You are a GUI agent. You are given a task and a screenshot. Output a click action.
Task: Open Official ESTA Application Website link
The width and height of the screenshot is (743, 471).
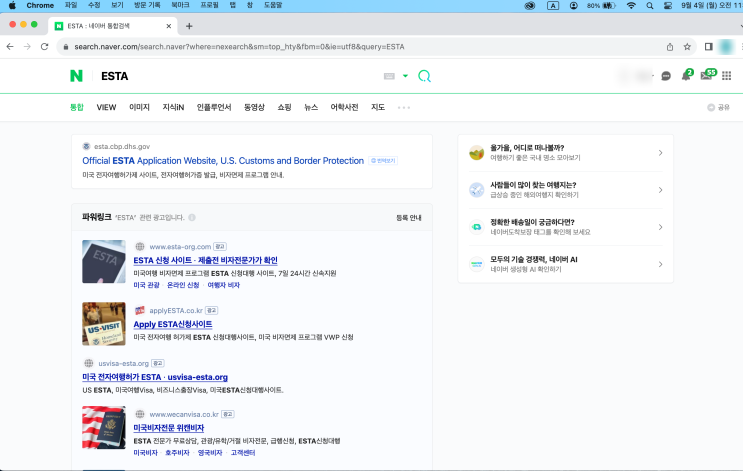tap(223, 161)
